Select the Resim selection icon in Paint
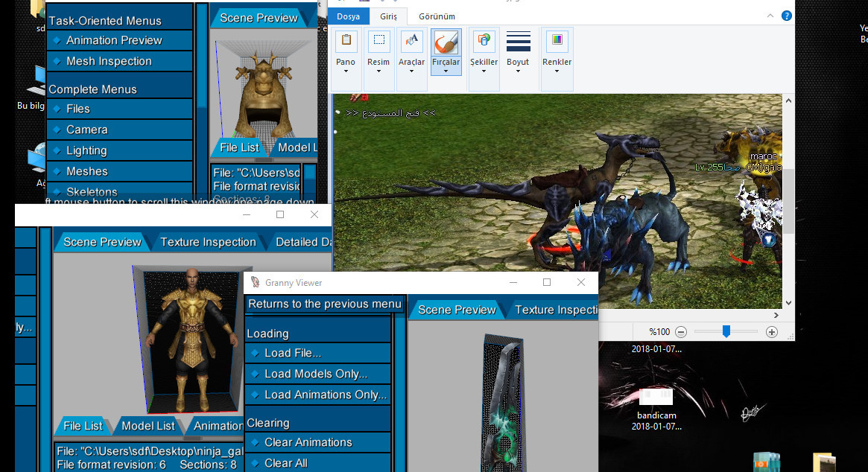Viewport: 868px width, 472px height. tap(378, 41)
